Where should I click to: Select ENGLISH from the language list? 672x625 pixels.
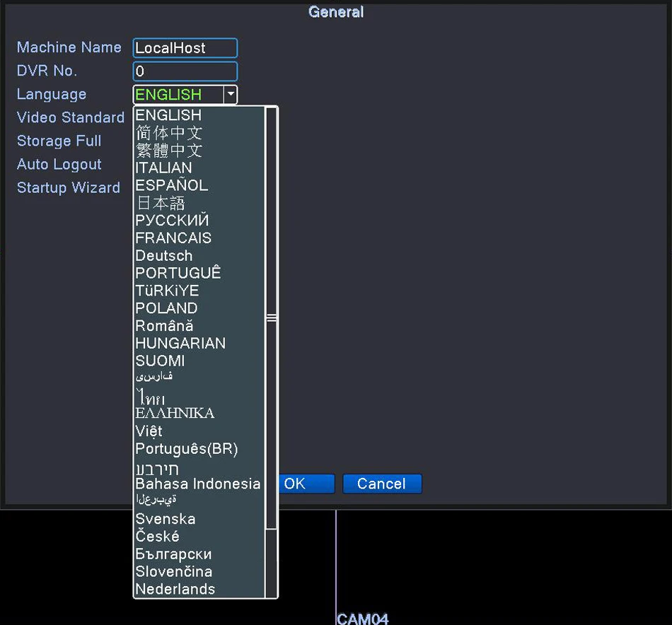(x=199, y=115)
